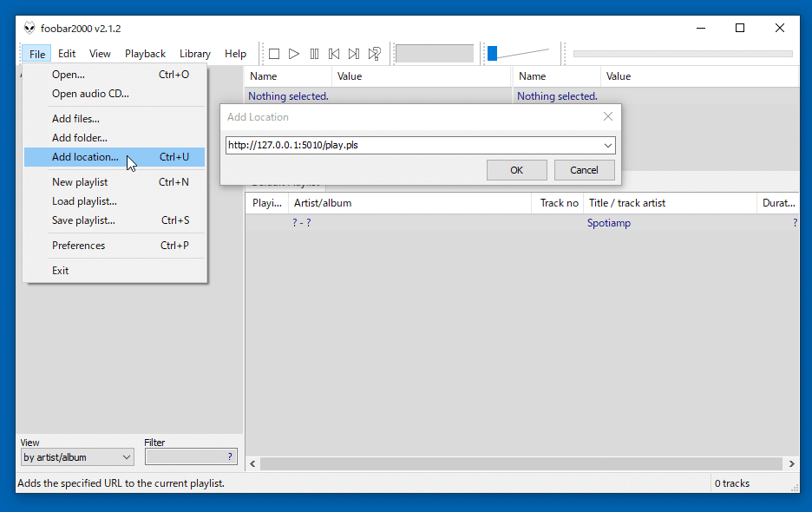The image size is (812, 512).
Task: Click the Stop playback button
Action: 274,54
